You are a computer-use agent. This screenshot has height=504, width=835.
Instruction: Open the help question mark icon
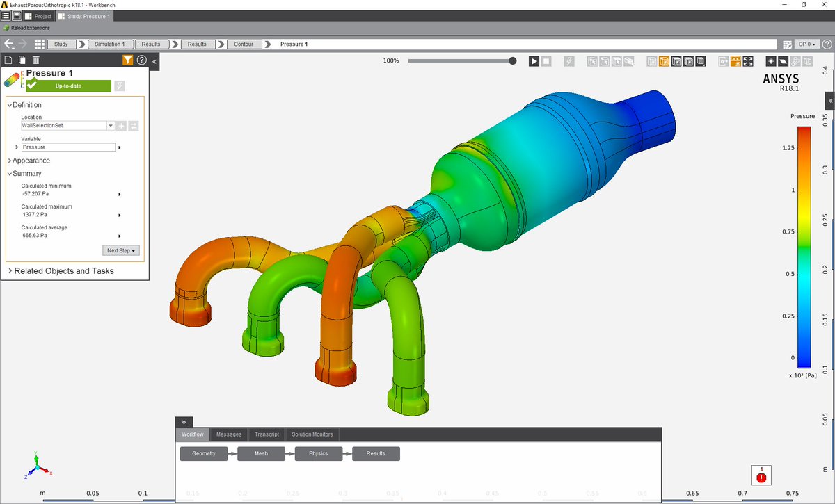pyautogui.click(x=142, y=60)
